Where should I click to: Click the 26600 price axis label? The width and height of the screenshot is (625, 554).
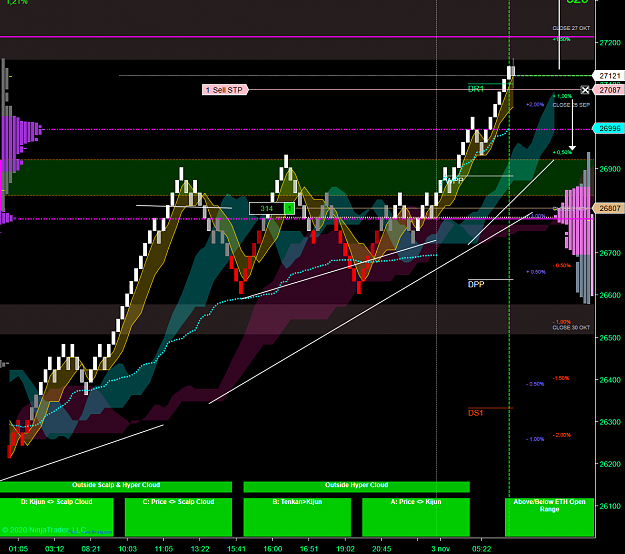click(610, 295)
